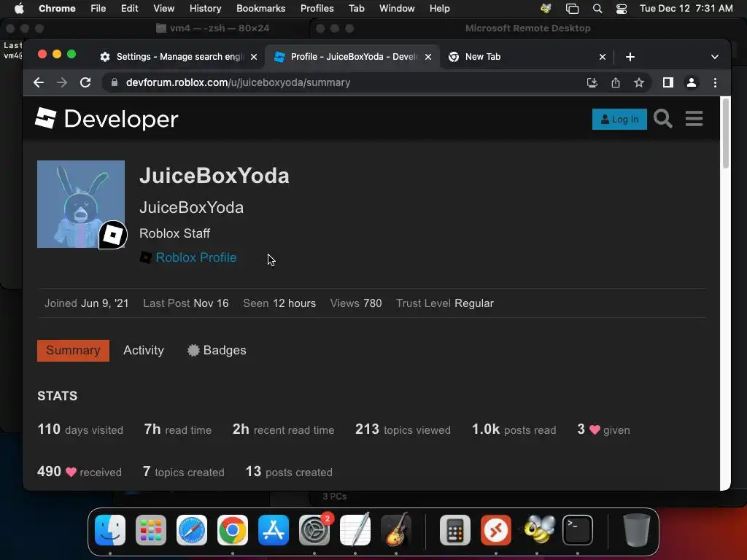Open the Chrome profile avatar icon
747x560 pixels.
692,82
